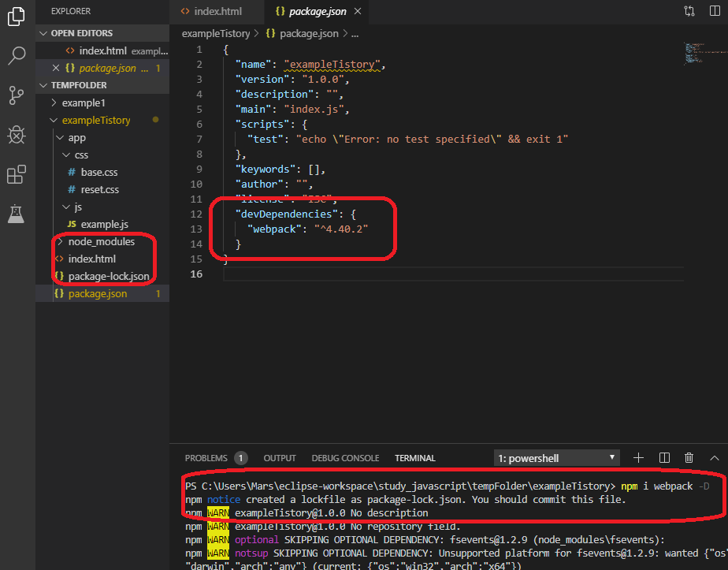The width and height of the screenshot is (728, 570).
Task: Click the "npm i webpack -D" terminal command
Action: click(665, 486)
